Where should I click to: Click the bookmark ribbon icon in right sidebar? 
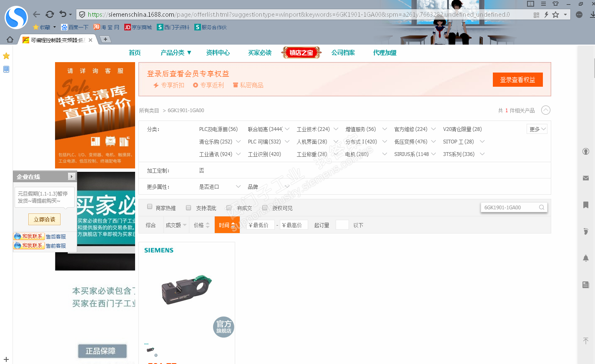[x=586, y=205]
